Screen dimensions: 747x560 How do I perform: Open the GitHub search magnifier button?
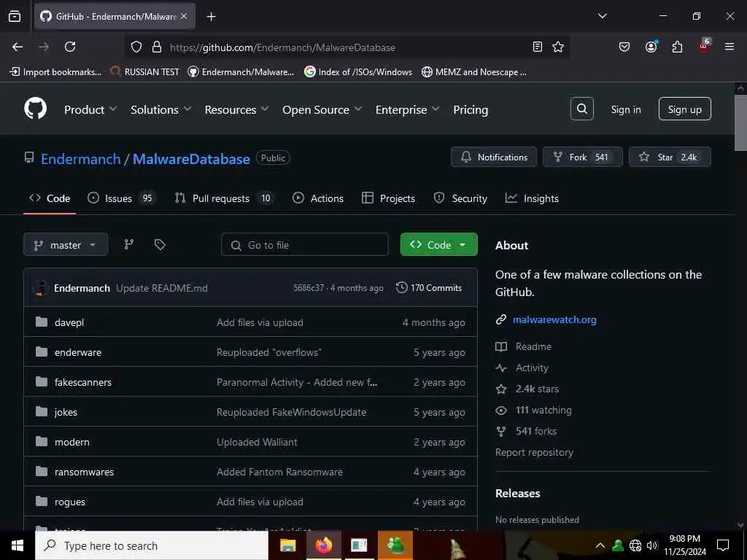(581, 109)
